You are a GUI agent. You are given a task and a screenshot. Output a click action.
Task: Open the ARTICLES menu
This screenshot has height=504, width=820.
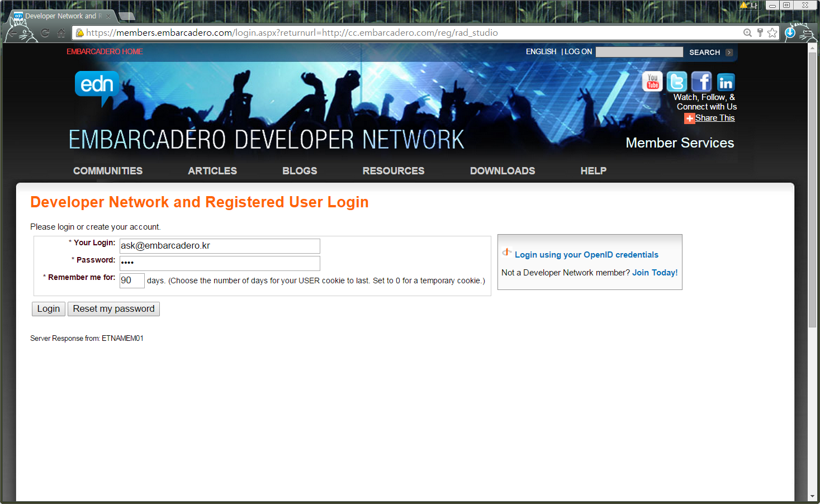(x=212, y=171)
